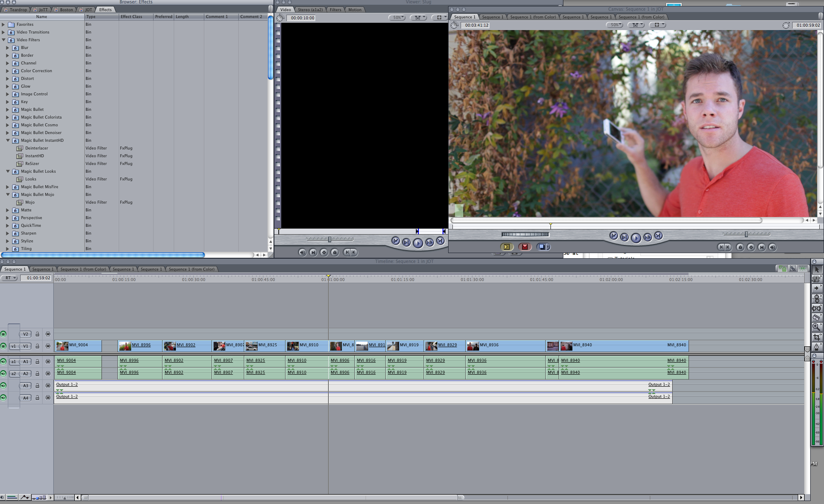The width and height of the screenshot is (824, 504).
Task: Toggle visibility of video track V1
Action: point(3,346)
